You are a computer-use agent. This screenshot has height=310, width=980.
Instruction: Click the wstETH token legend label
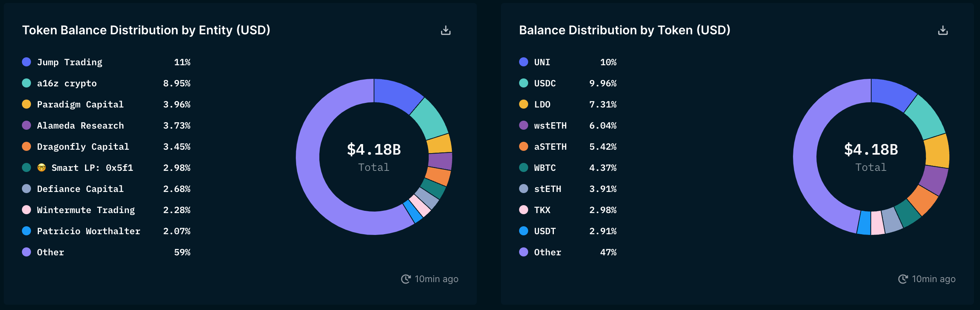[x=550, y=126]
